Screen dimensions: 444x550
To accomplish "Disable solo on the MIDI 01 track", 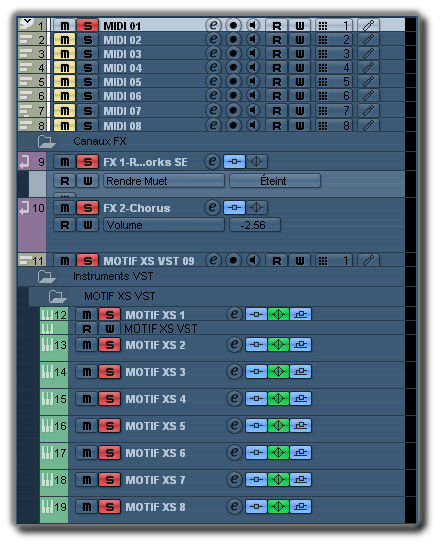I will tap(88, 26).
